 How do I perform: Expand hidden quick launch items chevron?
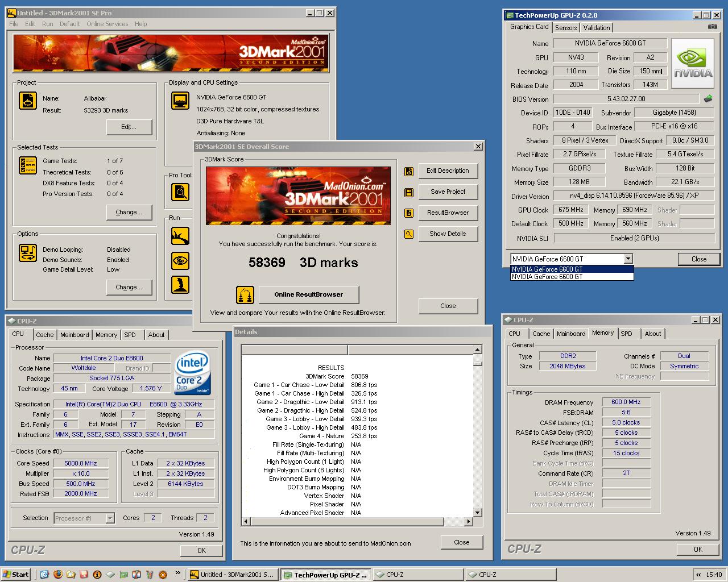click(177, 573)
